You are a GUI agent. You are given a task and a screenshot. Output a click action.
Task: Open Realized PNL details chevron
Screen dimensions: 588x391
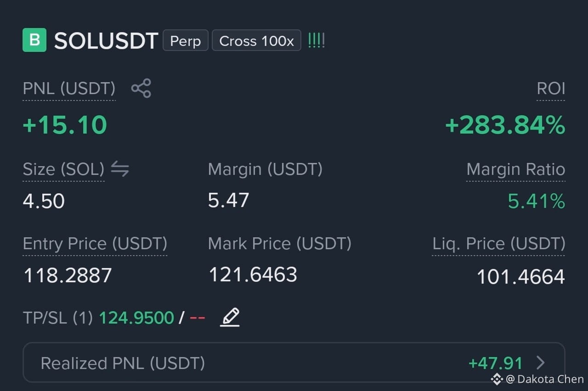[541, 363]
